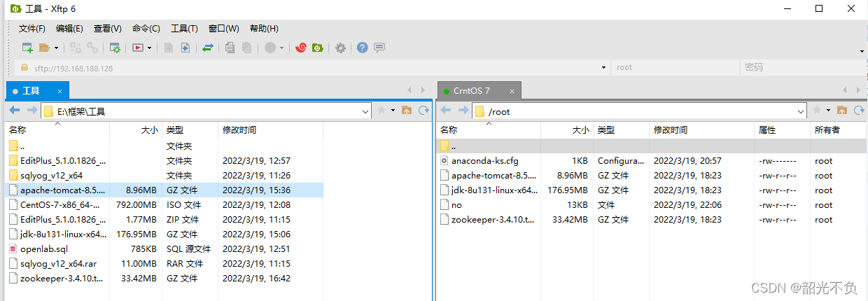Click the synchronize green-blue arrows icon
Viewport: 868px width, 301px height.
click(208, 48)
